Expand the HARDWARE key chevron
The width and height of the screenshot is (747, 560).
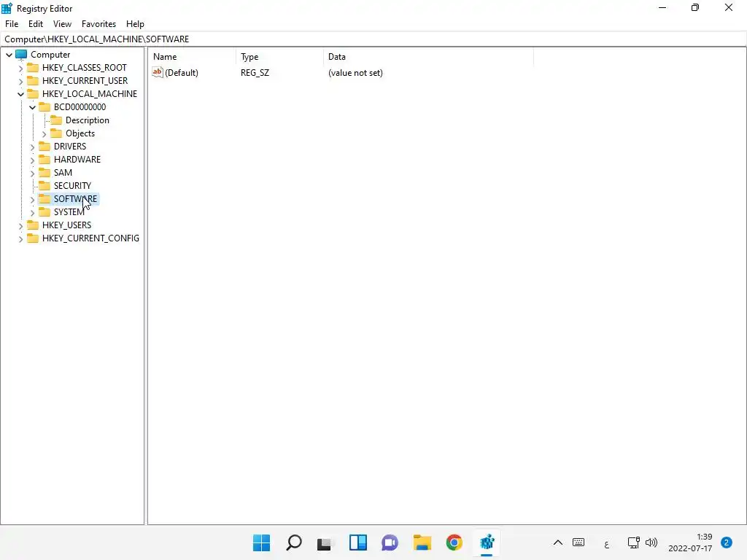click(32, 160)
